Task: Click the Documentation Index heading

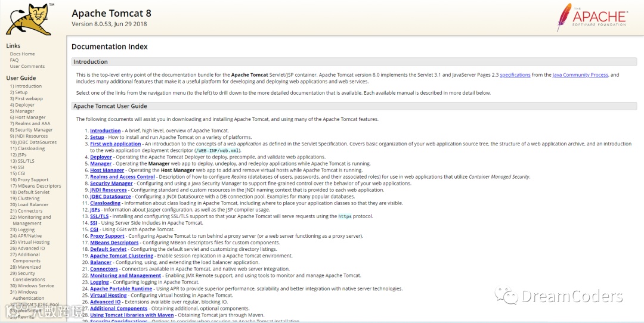Action: 110,47
